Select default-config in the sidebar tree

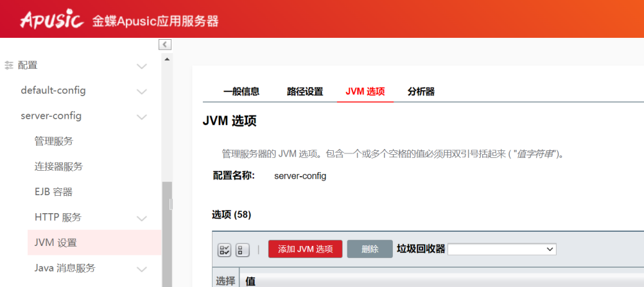point(53,91)
